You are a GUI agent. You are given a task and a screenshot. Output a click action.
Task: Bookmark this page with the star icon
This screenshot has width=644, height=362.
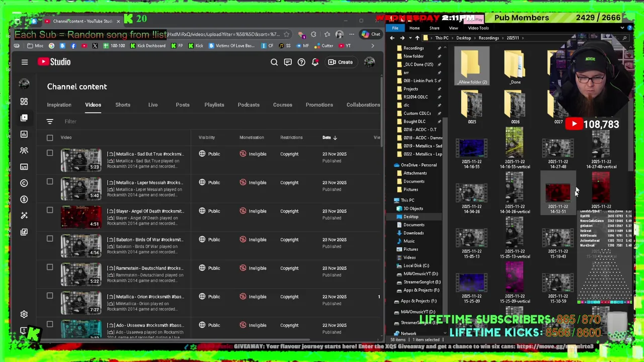pos(286,34)
